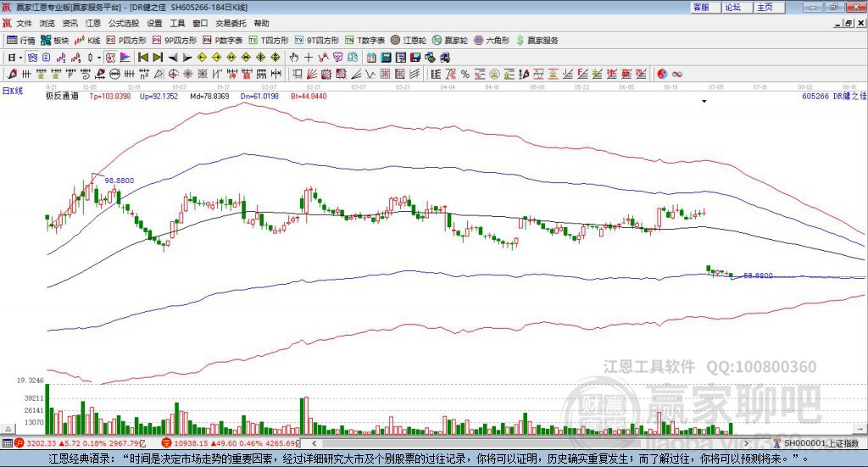Viewport: 868px width, 467px height.
Task: Click the 客服 button in title bar
Action: point(705,7)
